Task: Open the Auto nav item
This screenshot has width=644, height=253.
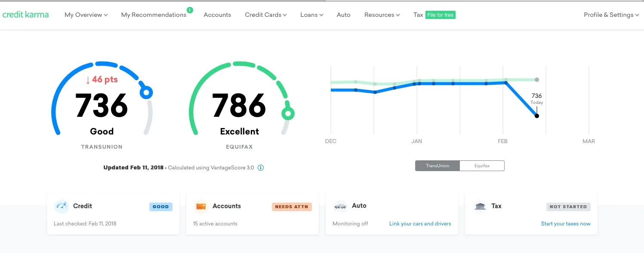Action: click(x=343, y=15)
